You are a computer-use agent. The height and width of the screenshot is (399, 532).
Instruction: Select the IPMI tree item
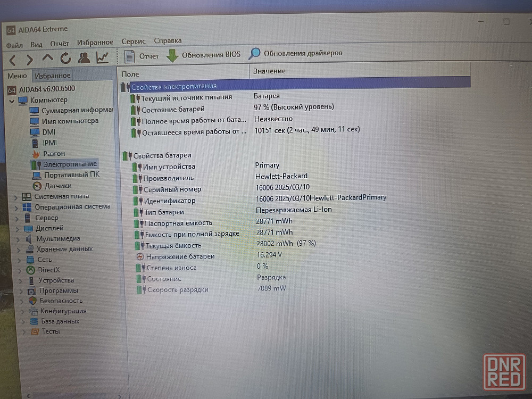click(44, 143)
